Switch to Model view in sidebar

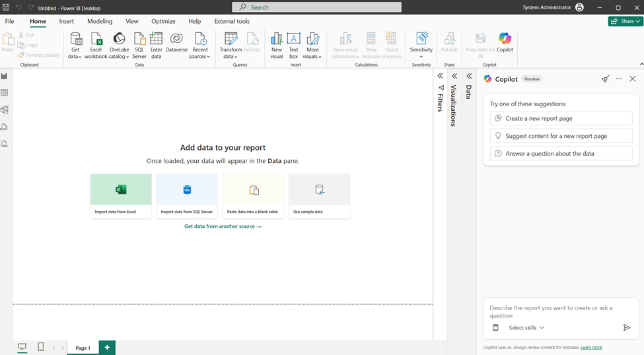pos(5,110)
